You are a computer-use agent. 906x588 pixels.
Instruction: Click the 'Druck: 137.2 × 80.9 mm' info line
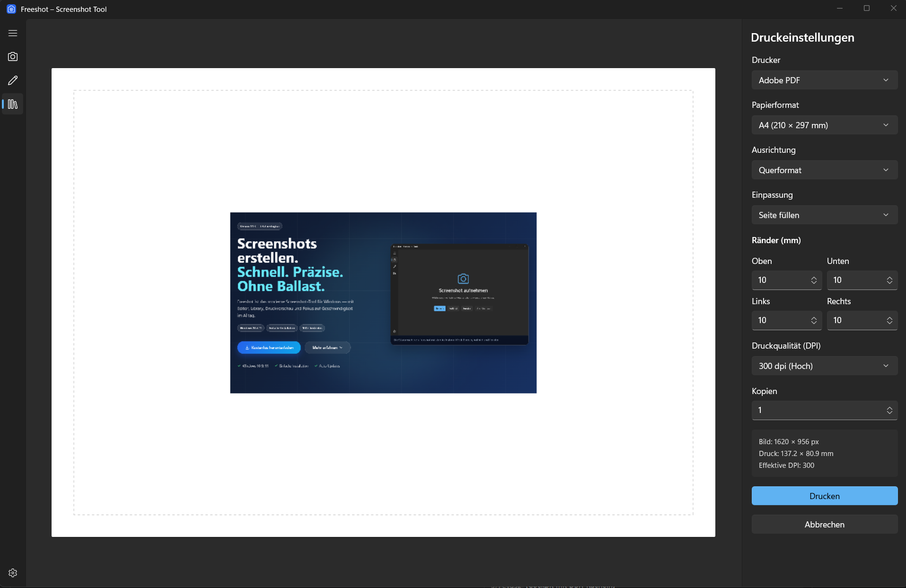pyautogui.click(x=796, y=453)
